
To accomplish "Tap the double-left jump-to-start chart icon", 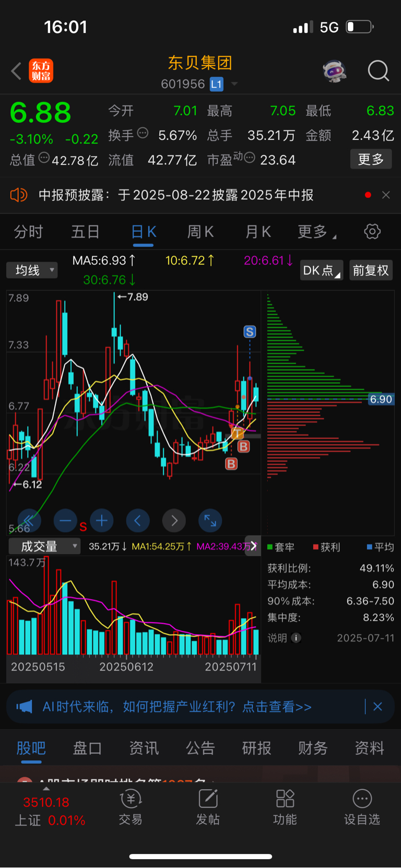I will (29, 520).
